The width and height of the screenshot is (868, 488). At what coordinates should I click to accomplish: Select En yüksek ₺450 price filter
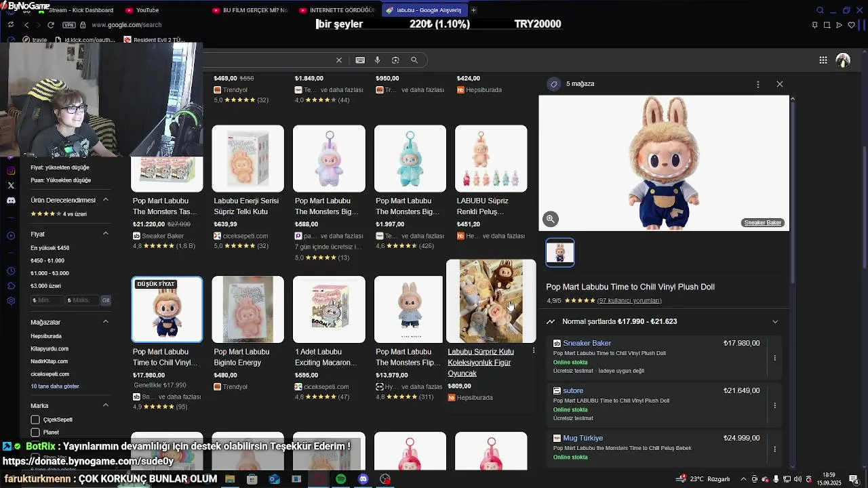(50, 248)
